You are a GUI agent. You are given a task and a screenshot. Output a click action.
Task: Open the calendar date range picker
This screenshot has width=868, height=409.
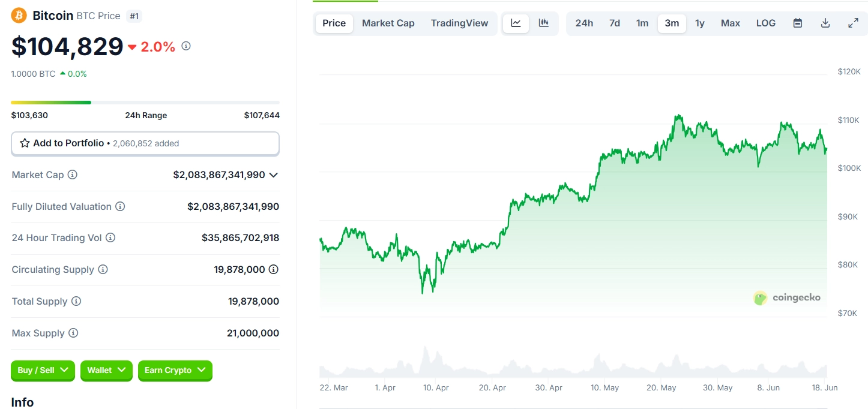(x=798, y=23)
